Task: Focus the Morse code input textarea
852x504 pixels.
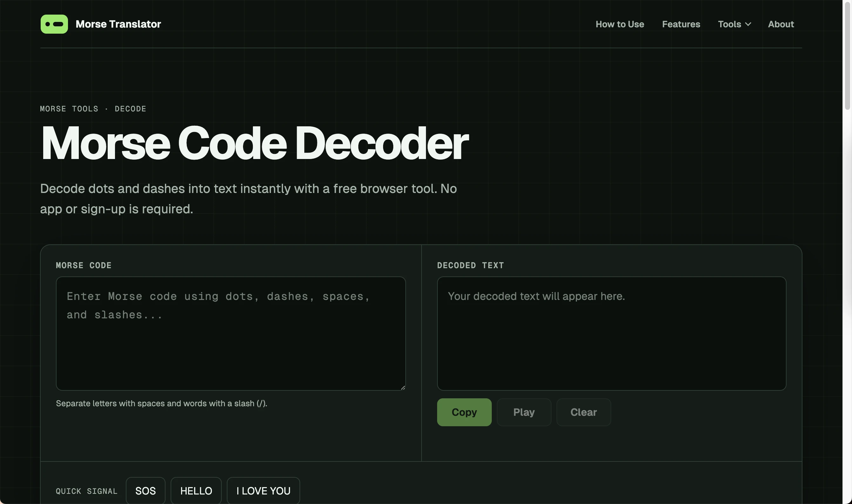Action: click(231, 334)
